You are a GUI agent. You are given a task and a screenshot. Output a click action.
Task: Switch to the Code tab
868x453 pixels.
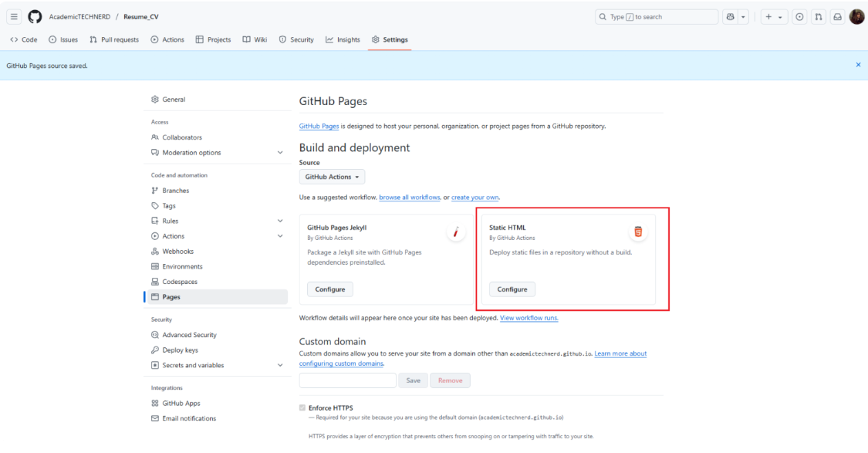point(24,40)
